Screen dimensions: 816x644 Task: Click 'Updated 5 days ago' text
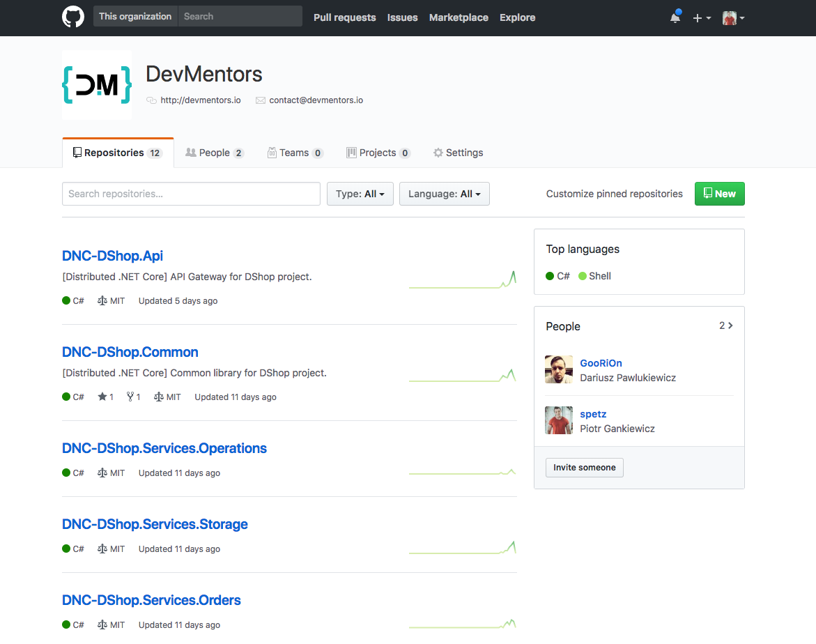pos(178,300)
